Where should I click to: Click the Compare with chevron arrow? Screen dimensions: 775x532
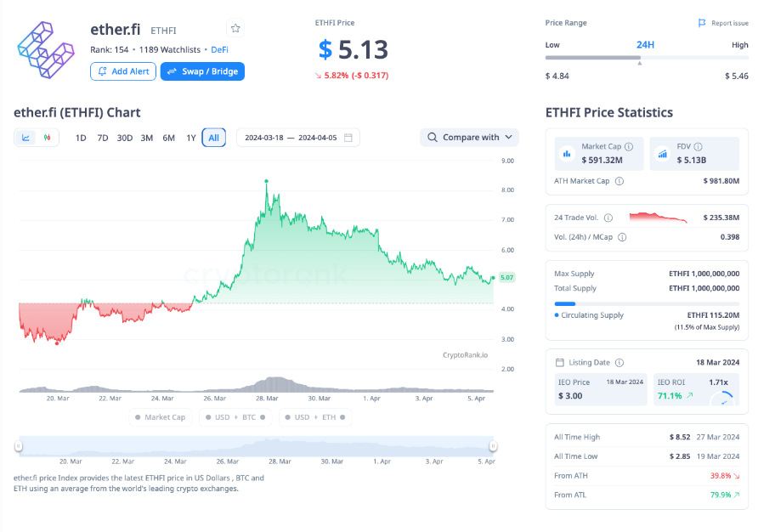[508, 138]
